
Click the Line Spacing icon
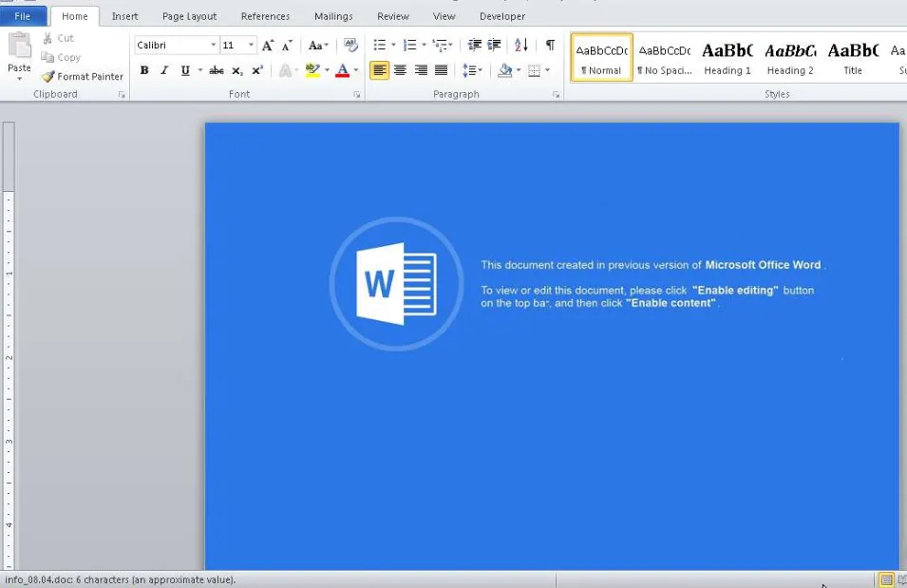469,70
